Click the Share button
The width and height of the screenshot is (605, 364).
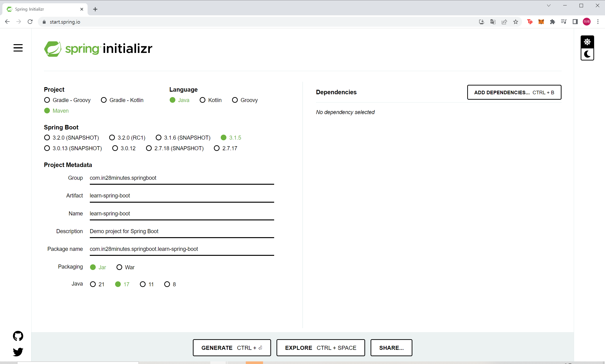(x=391, y=347)
